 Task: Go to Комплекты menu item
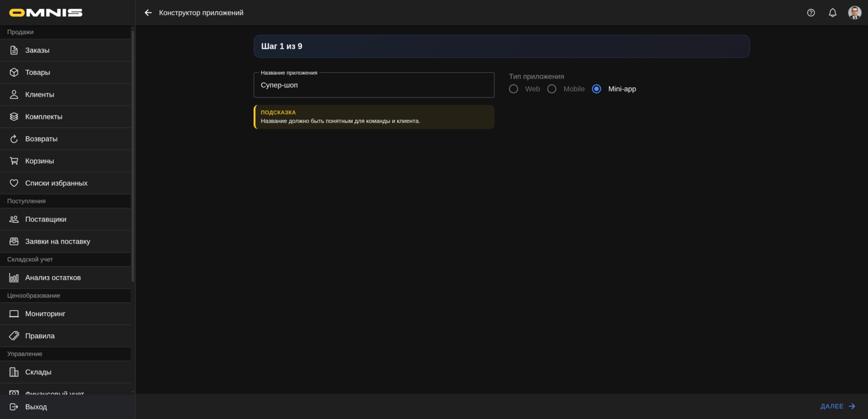click(x=43, y=117)
